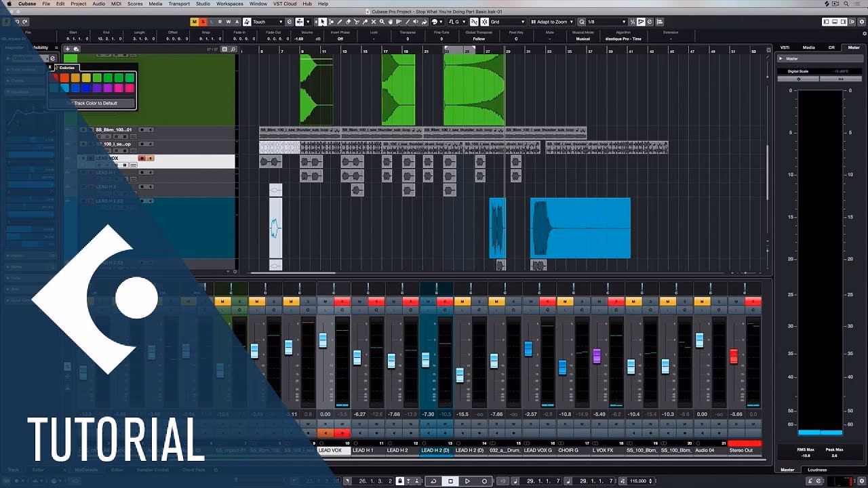Toggle global Solo S in toolbar
This screenshot has width=868, height=488.
[x=203, y=22]
